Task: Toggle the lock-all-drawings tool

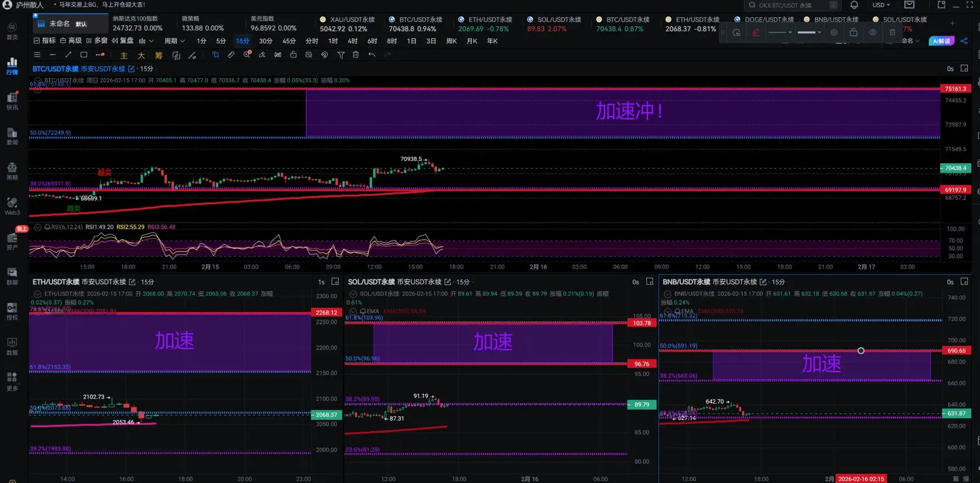Action: tap(293, 55)
